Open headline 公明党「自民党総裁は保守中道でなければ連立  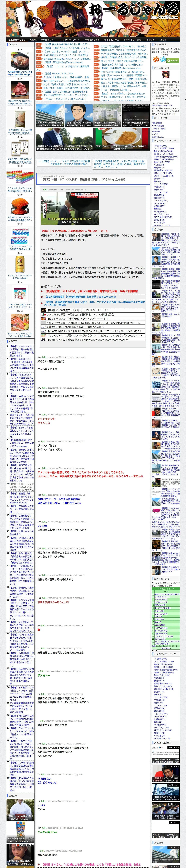(124, 46)
